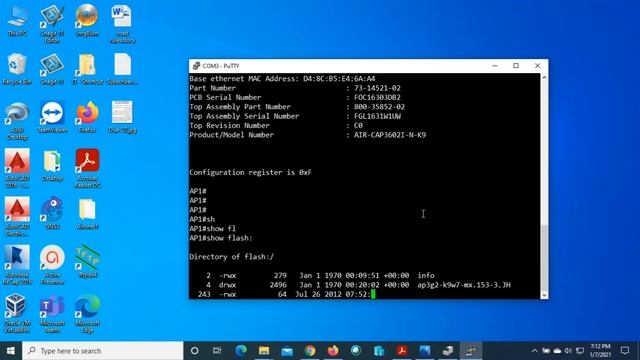This screenshot has width=640, height=360.
Task: Click the file name ap3g2-k9w7-mx.153-3.JH
Action: tap(464, 285)
